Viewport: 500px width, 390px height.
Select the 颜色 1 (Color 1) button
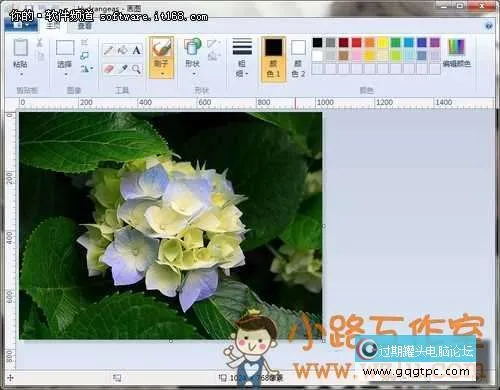click(273, 59)
